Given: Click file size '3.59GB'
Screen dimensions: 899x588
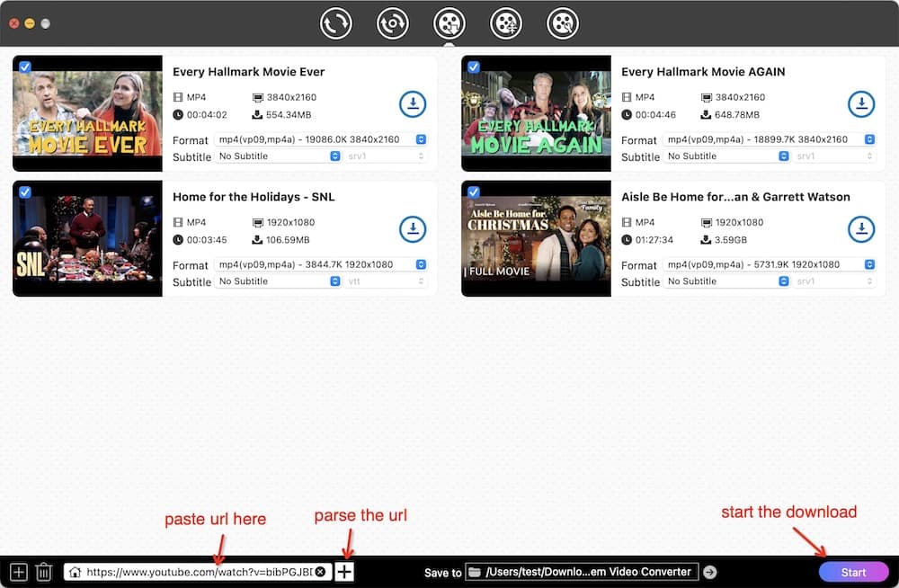Looking at the screenshot, I should (x=730, y=240).
